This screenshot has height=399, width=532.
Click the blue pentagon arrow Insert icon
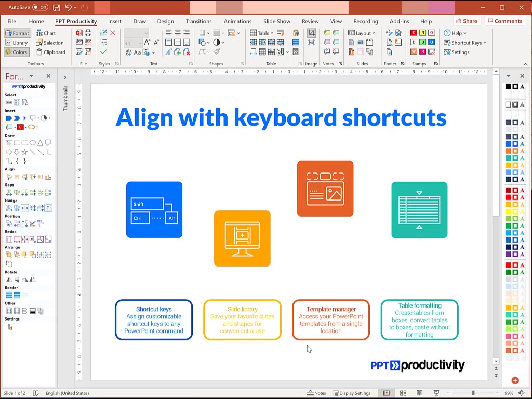point(9,118)
